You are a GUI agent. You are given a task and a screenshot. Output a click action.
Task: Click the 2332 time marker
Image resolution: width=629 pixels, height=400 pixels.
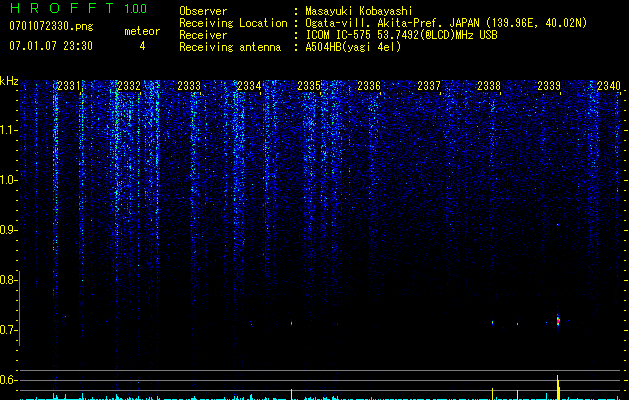pos(129,85)
